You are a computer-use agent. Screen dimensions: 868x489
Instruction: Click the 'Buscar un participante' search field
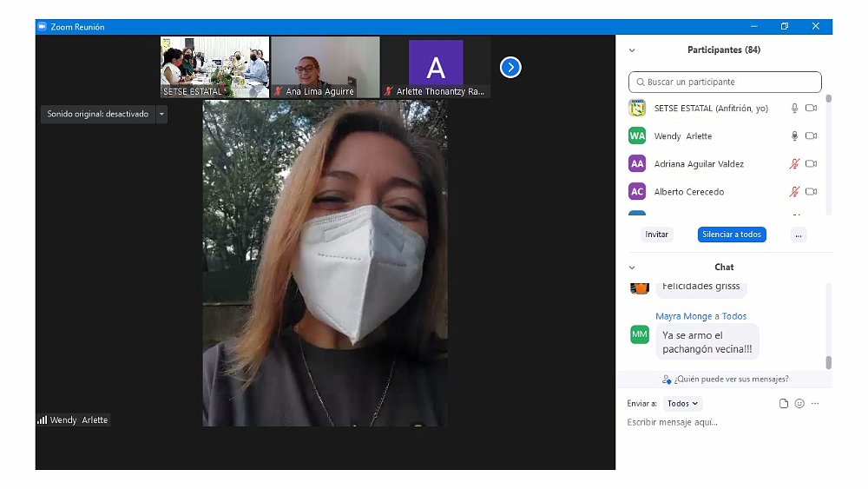tap(725, 83)
